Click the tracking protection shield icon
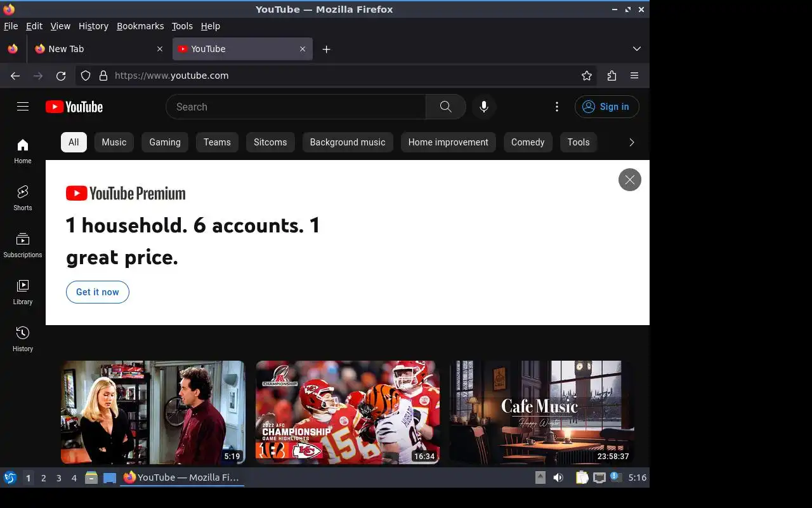 (x=86, y=76)
